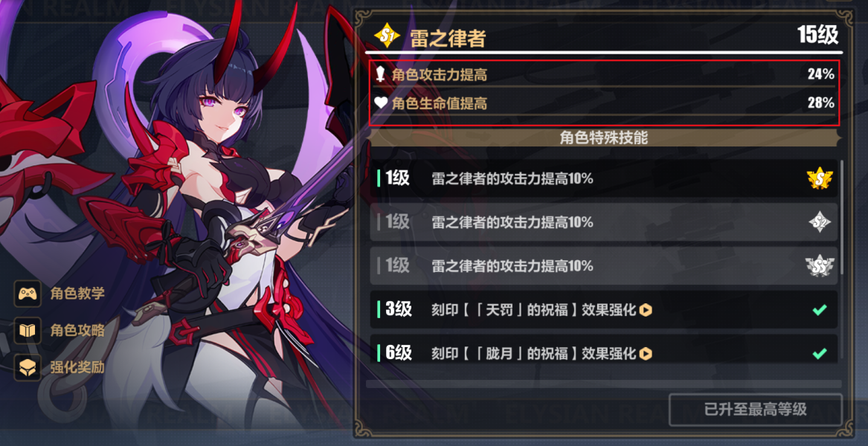Open the 角色攻略 book icon

tap(27, 330)
